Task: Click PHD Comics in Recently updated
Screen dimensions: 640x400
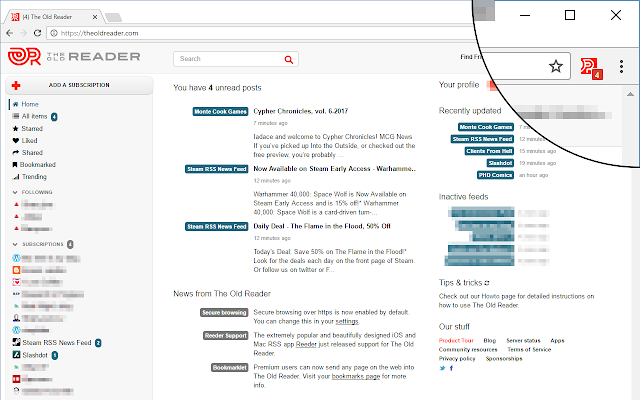Action: click(x=496, y=175)
